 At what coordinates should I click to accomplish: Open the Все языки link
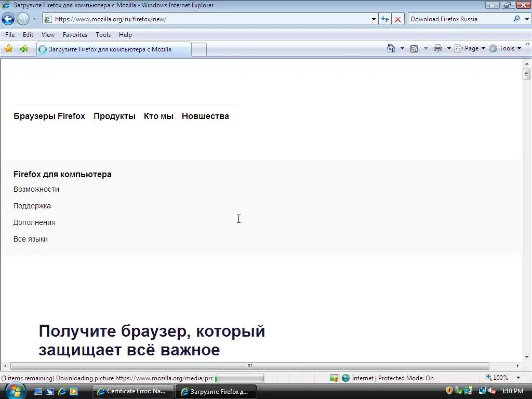pos(31,239)
